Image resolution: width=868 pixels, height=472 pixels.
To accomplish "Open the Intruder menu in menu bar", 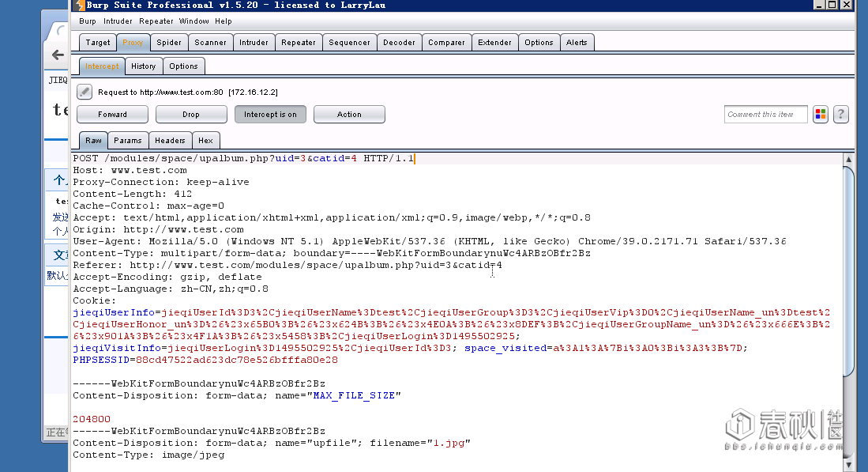I will 118,21.
